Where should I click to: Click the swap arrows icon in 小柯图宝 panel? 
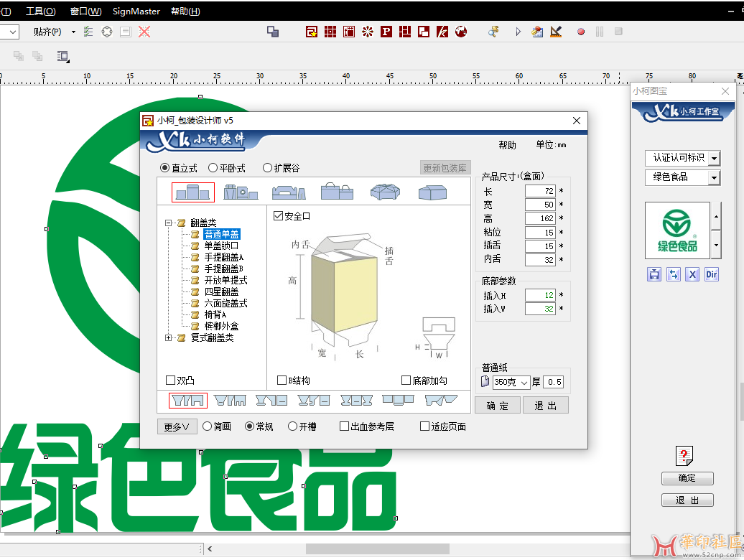tap(674, 274)
